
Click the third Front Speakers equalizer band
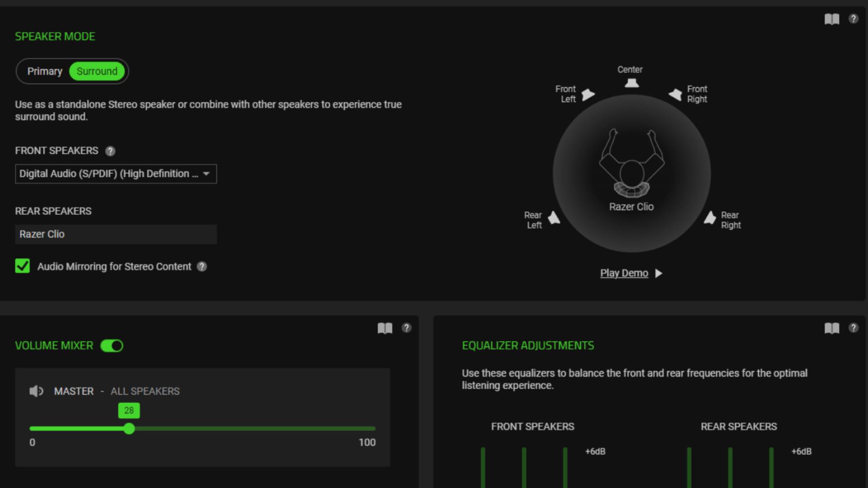[x=565, y=467]
